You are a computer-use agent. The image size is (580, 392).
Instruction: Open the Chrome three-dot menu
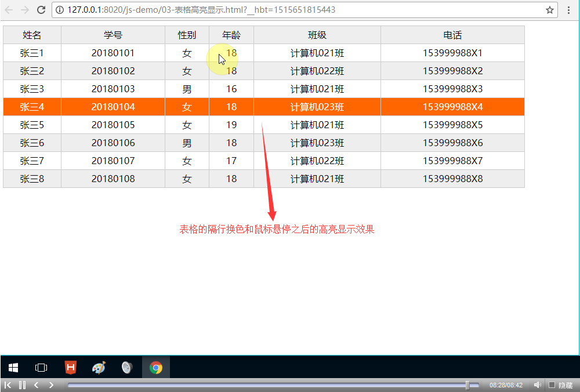(569, 10)
